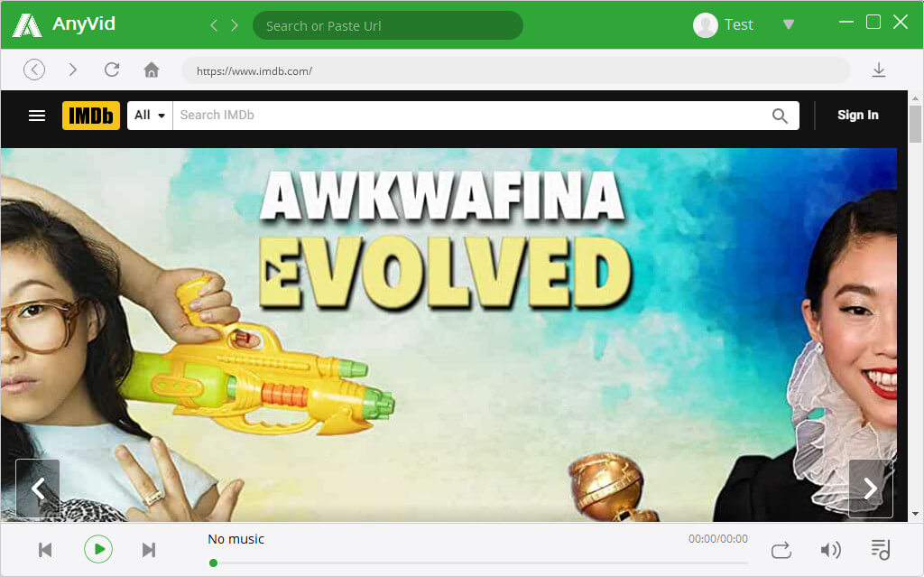The image size is (924, 577).
Task: Skip to the previous track
Action: pyautogui.click(x=45, y=550)
